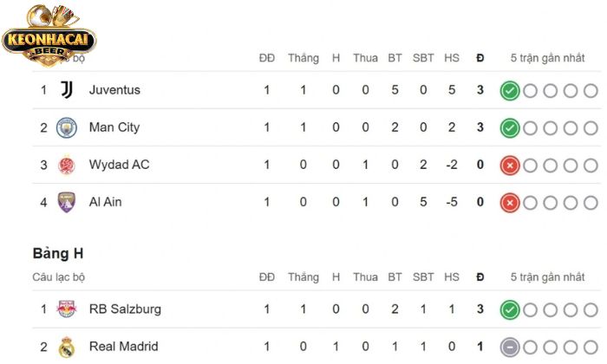Click the Thắng column header in Bảng H
Image resolution: width=607 pixels, height=364 pixels.
click(x=303, y=277)
